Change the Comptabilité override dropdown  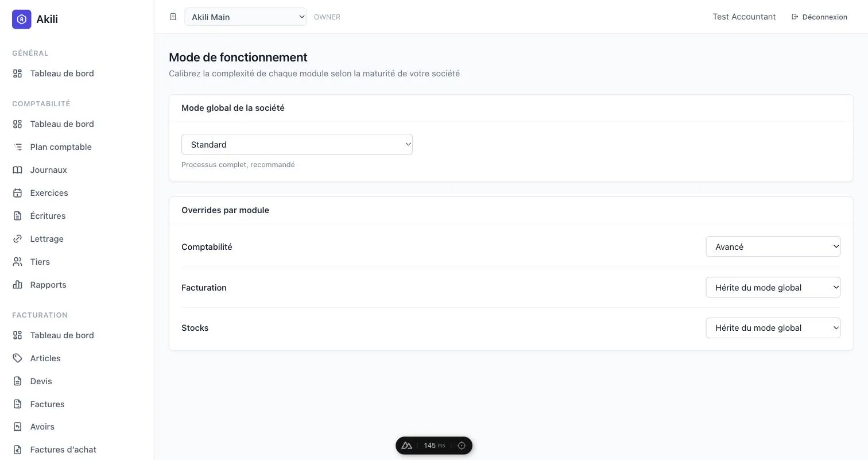pos(773,246)
